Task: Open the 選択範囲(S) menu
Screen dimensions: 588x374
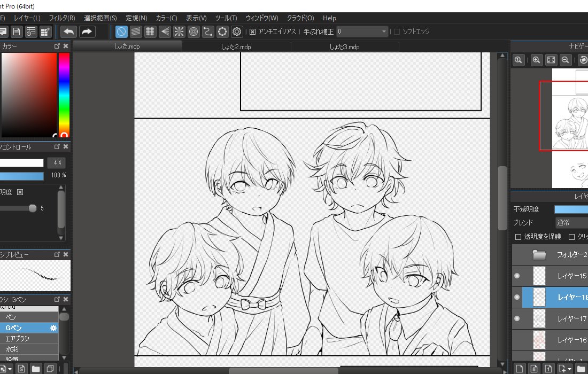Action: tap(100, 18)
